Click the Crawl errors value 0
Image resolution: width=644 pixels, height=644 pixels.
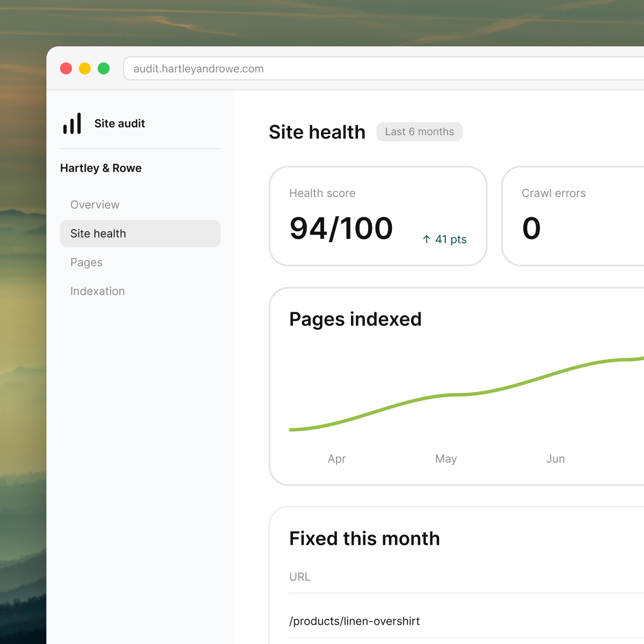531,229
